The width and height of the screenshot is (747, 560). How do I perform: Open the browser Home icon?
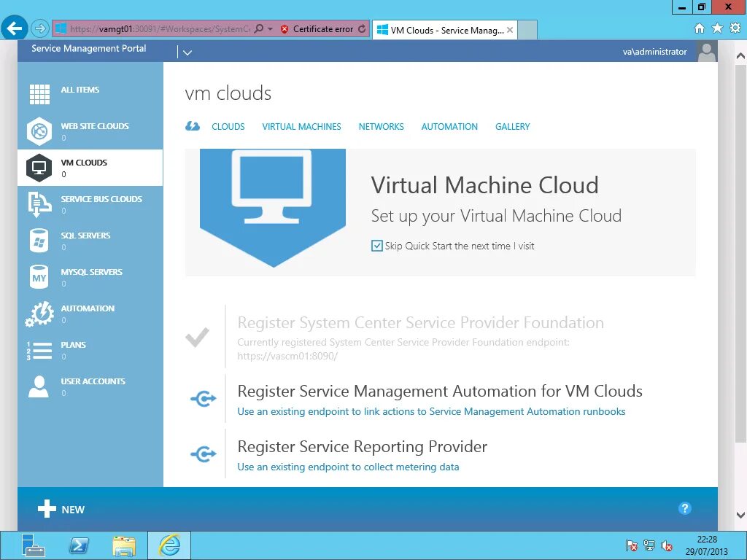pyautogui.click(x=699, y=28)
